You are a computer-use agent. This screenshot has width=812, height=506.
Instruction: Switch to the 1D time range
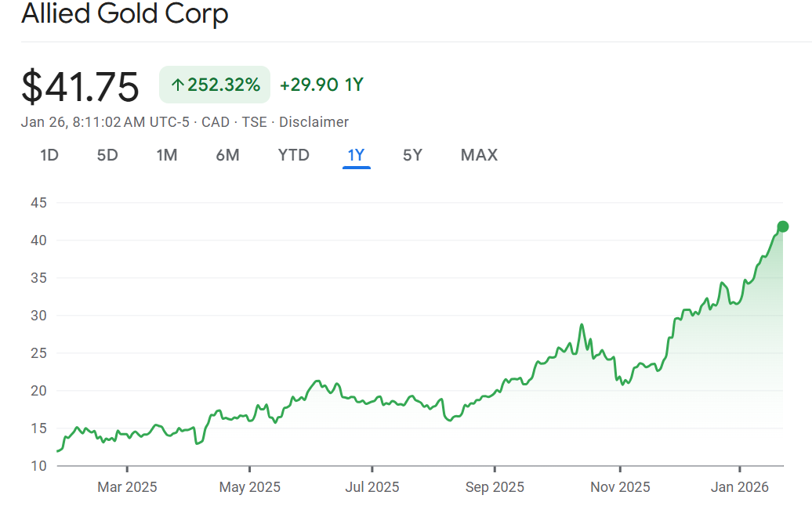[x=49, y=155]
